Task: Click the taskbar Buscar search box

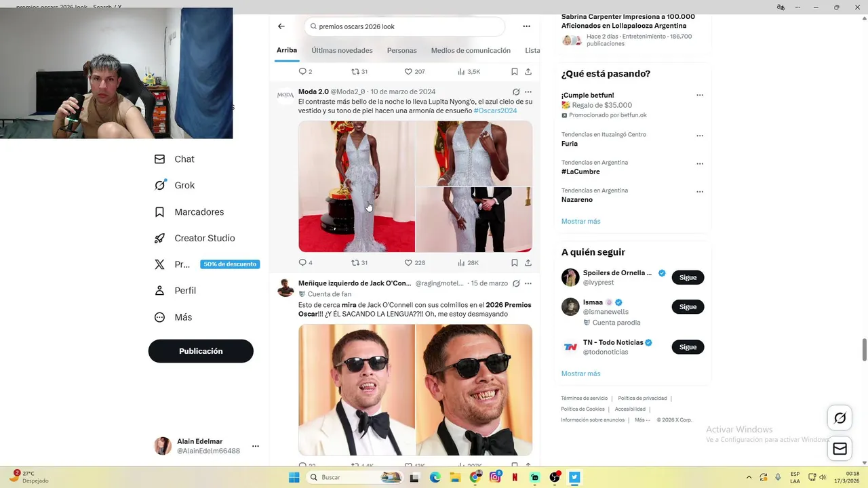Action: 355,477
